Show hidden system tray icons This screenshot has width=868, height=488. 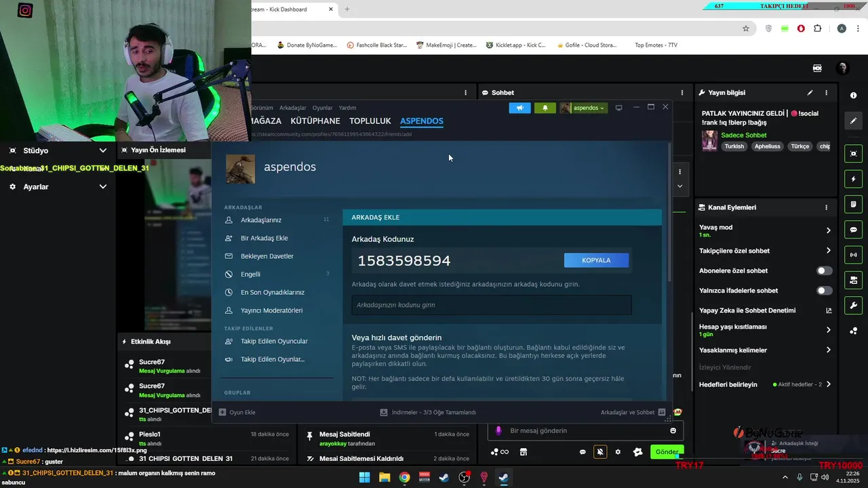click(x=785, y=477)
